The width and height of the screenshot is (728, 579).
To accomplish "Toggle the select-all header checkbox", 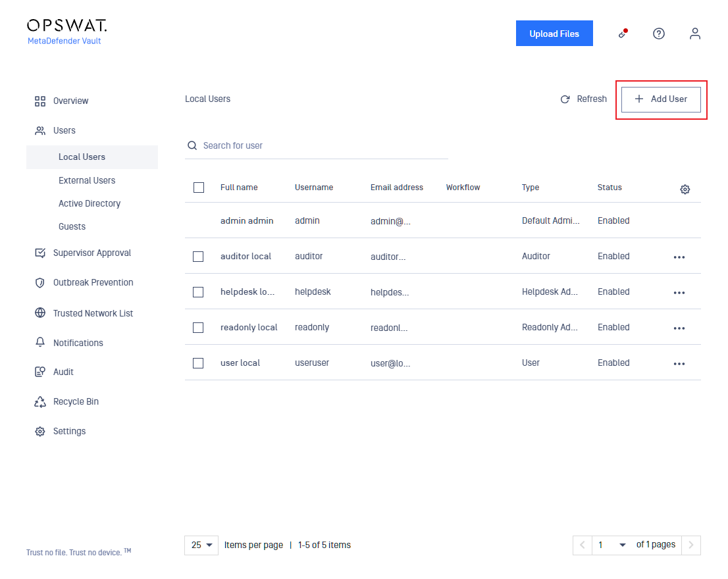I will click(x=199, y=188).
